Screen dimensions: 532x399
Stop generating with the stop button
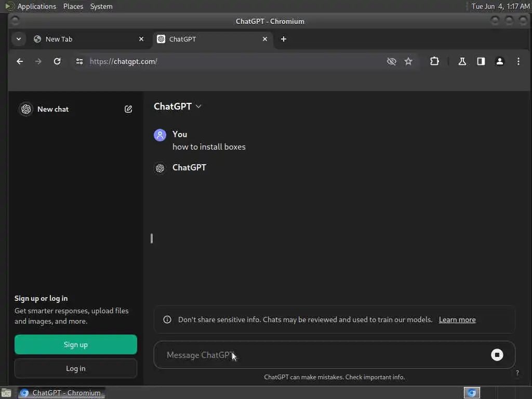(497, 355)
